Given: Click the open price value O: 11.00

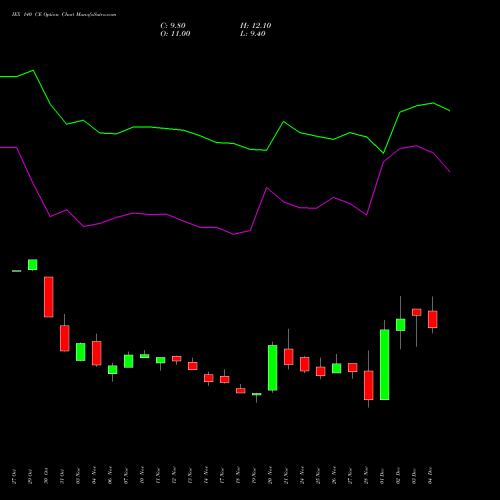Looking at the screenshot, I should point(175,34).
